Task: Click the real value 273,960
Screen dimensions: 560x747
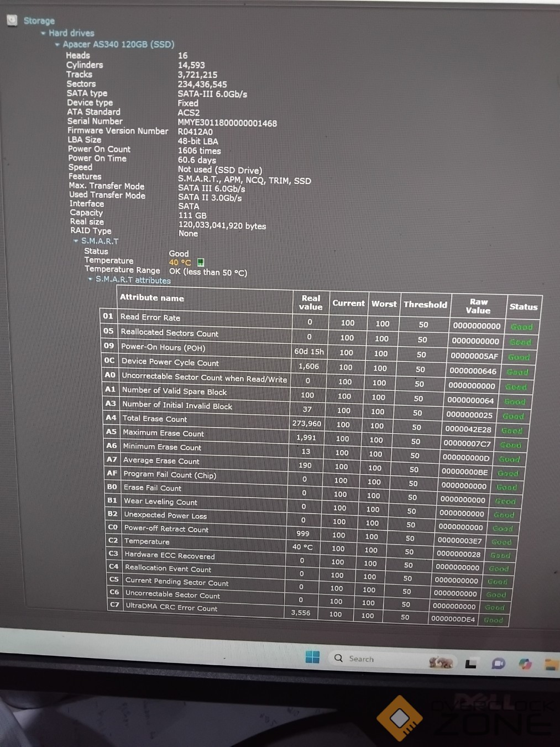Action: click(x=307, y=424)
